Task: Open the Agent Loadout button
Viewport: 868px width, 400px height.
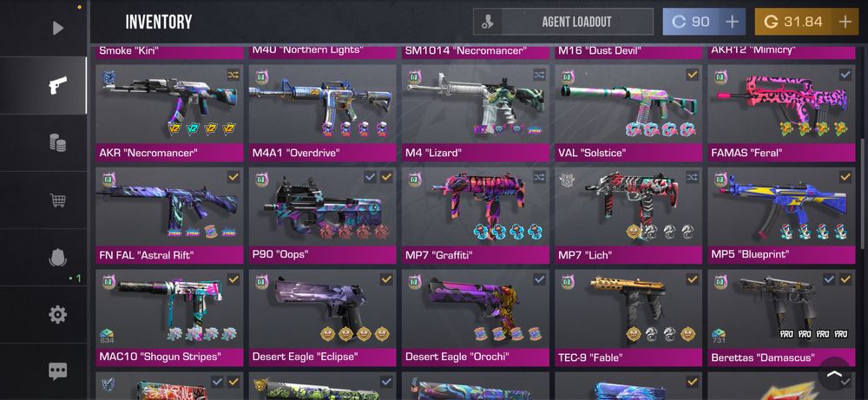Action: 563,22
